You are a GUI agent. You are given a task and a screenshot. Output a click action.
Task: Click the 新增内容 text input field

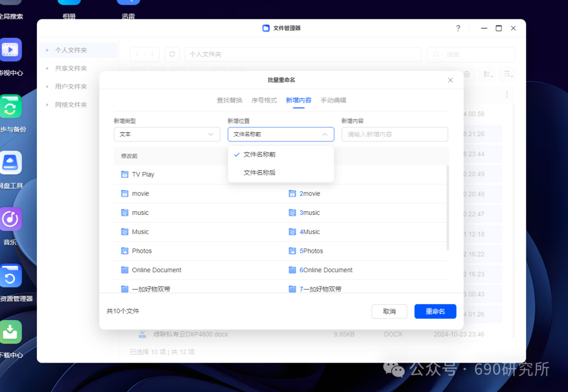click(394, 135)
